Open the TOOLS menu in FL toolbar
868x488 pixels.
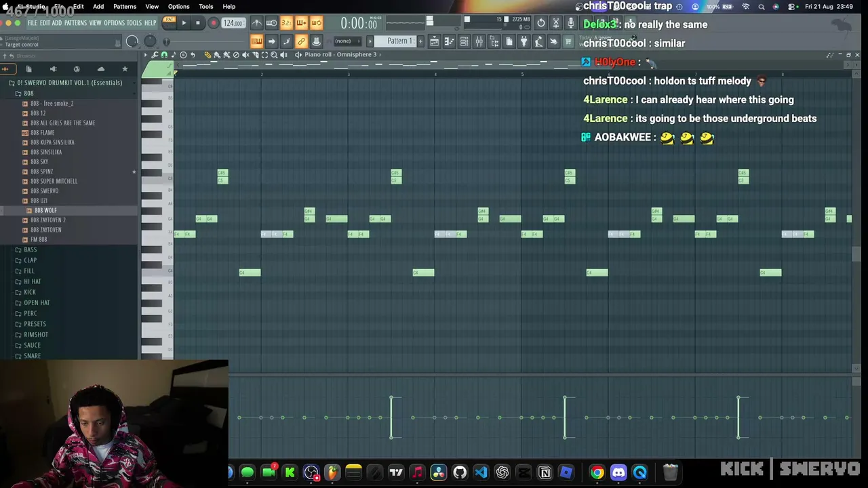click(134, 23)
